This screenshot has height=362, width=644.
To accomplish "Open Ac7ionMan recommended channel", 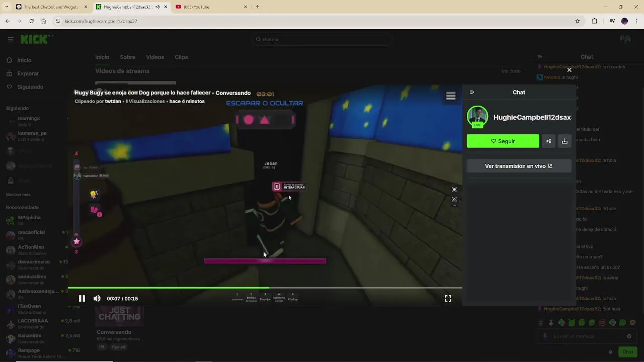I will click(35, 250).
